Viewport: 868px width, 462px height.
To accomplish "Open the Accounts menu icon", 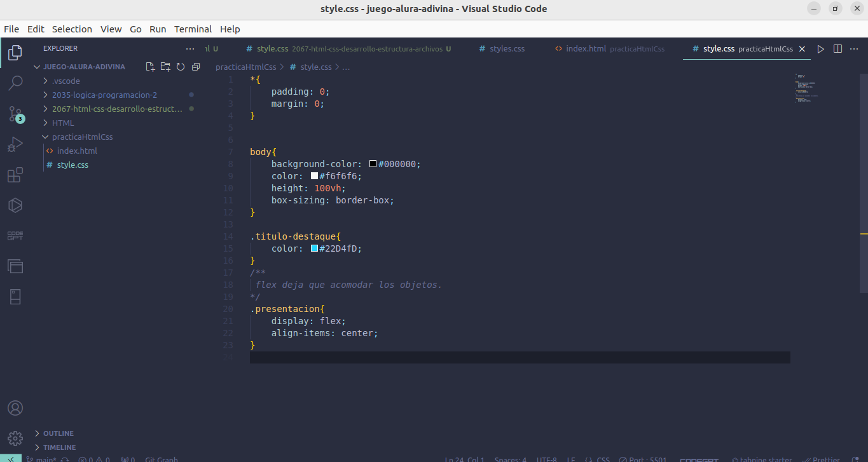I will (15, 408).
